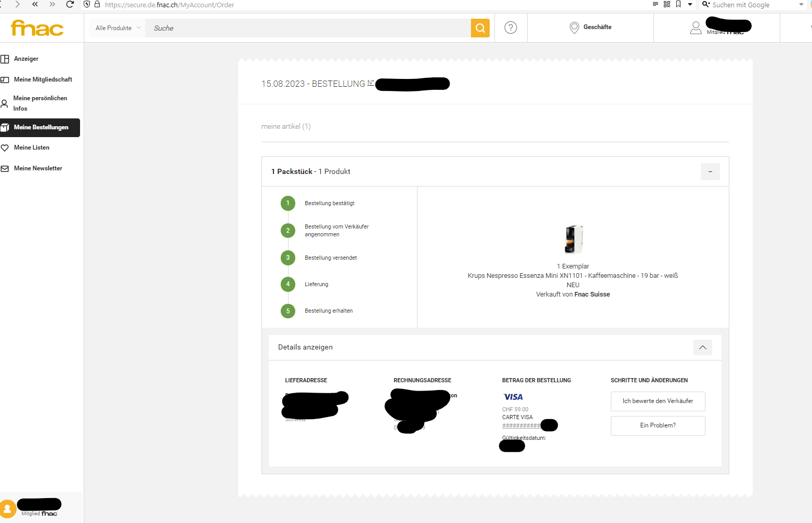This screenshot has width=812, height=523.
Task: Click the 1 Exemplar quantity text
Action: 573,266
